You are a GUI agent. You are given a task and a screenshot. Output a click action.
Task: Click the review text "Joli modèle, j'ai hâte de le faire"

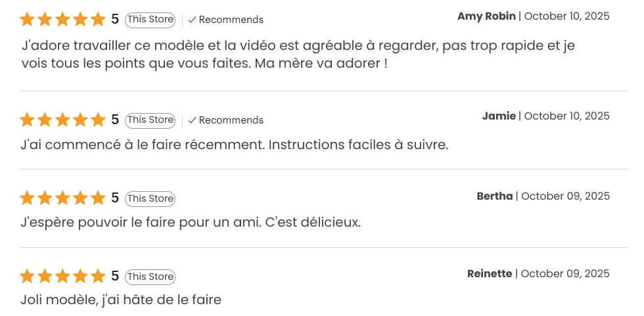pos(121,300)
